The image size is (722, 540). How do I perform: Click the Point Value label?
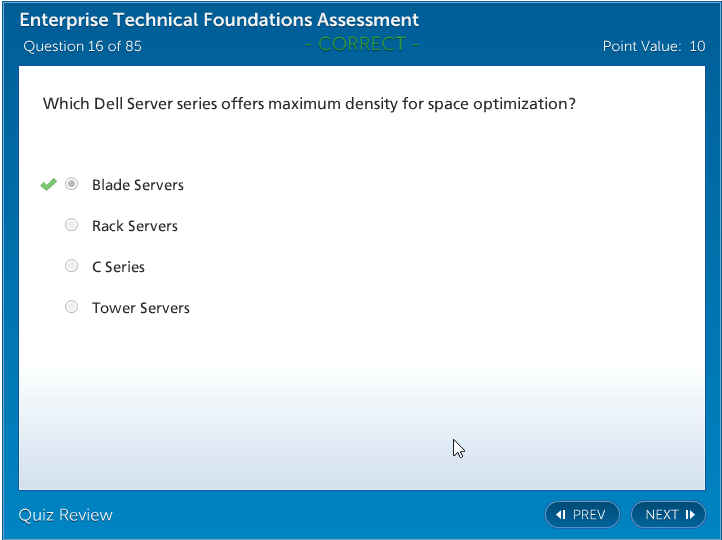[x=641, y=46]
